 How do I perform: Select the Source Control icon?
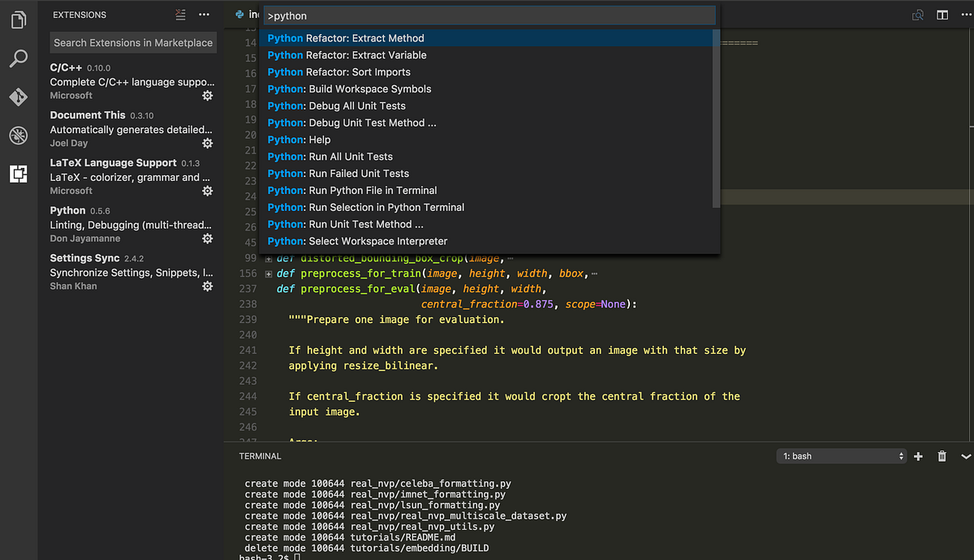coord(18,97)
